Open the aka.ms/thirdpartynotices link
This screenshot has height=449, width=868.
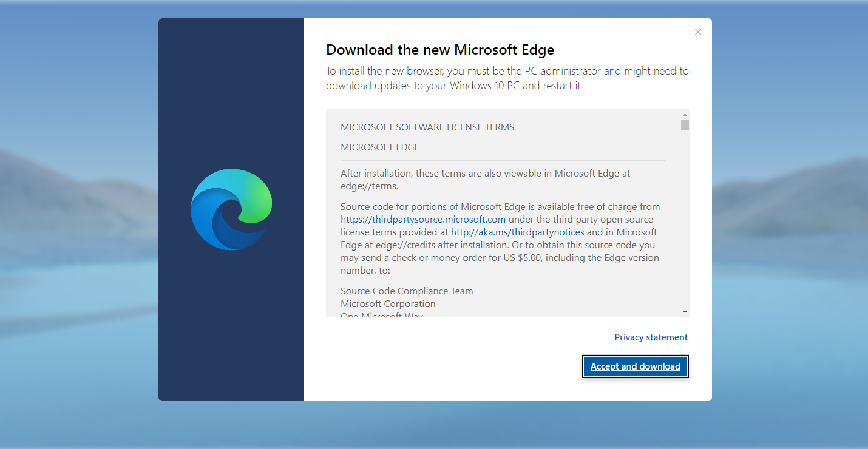[518, 232]
